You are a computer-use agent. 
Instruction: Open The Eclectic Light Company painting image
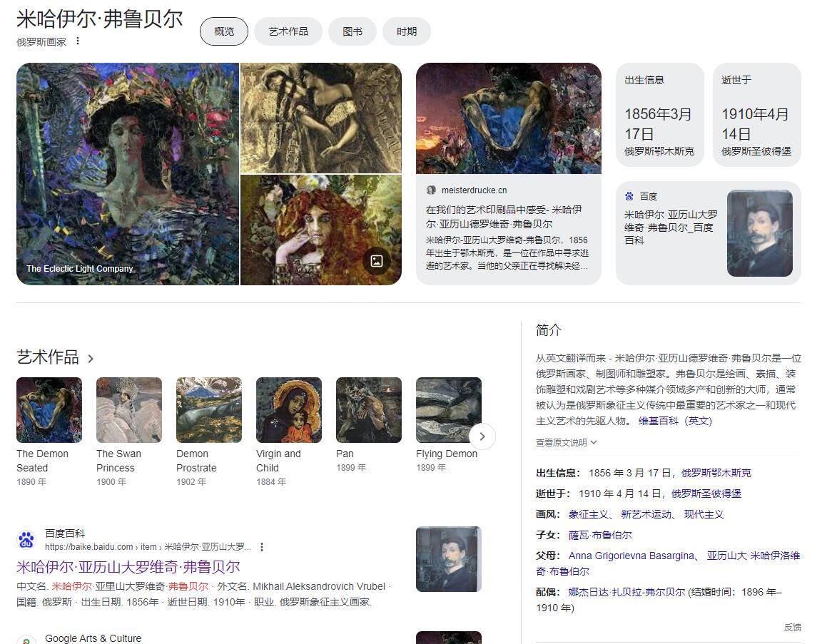[x=128, y=174]
